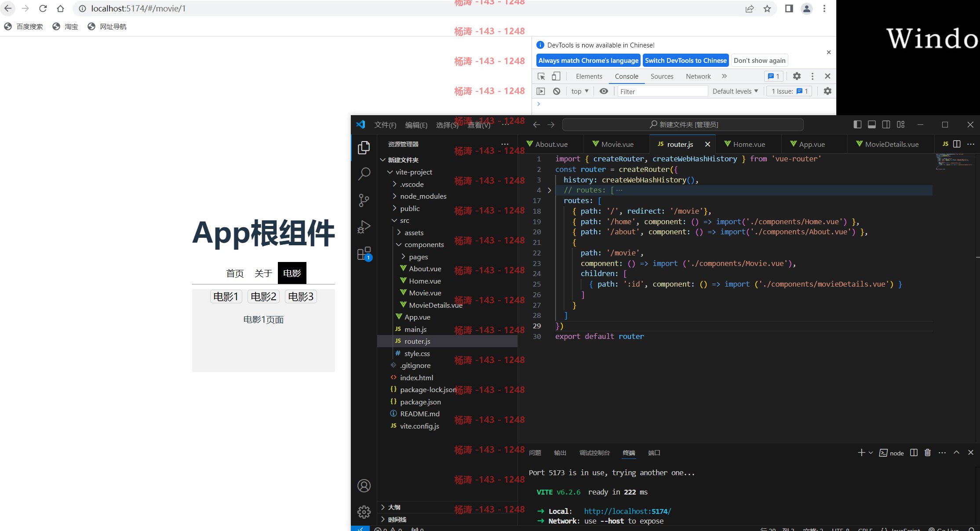Open Default levels dropdown in console
980x531 pixels.
[735, 91]
